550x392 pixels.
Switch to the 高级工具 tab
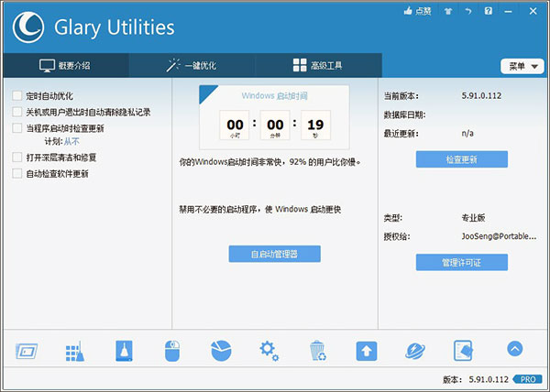(x=319, y=65)
